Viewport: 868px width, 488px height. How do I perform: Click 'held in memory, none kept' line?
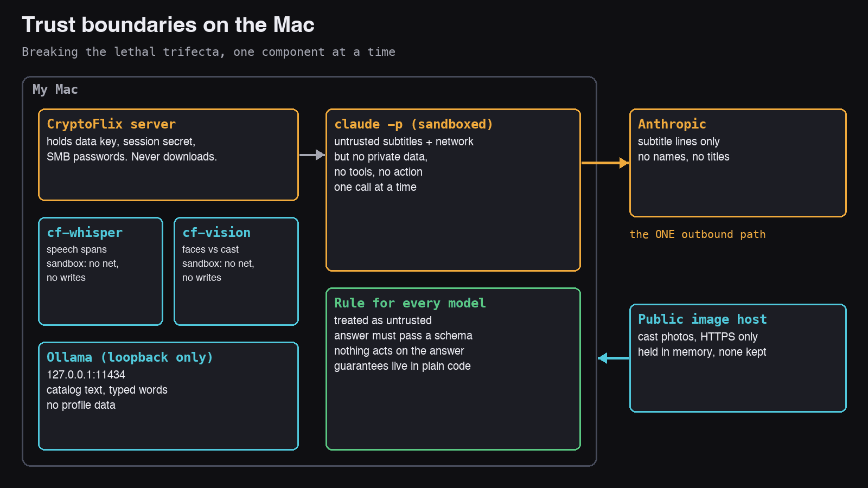(x=702, y=352)
